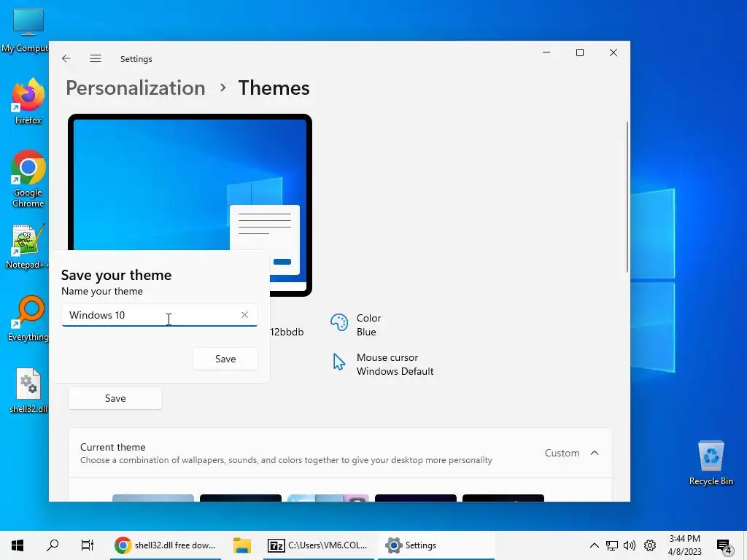Clear the theme name with the X icon
The image size is (747, 560).
pos(244,315)
